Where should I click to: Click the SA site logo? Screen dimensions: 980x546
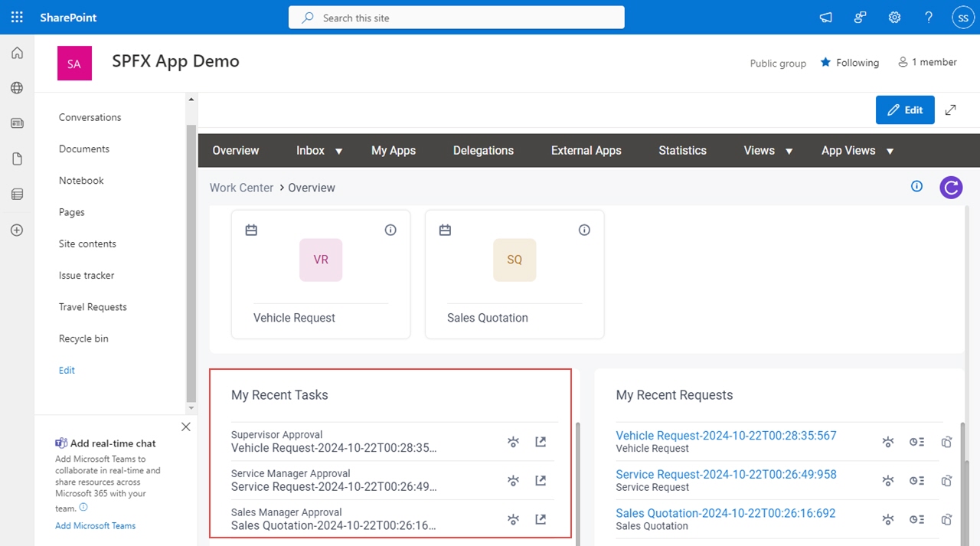pyautogui.click(x=74, y=64)
